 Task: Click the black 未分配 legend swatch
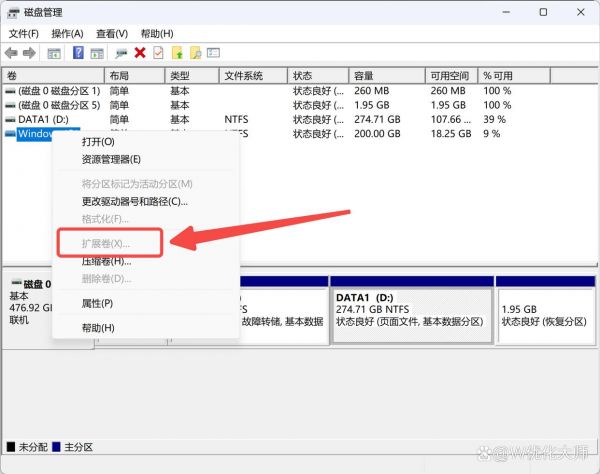pos(11,447)
